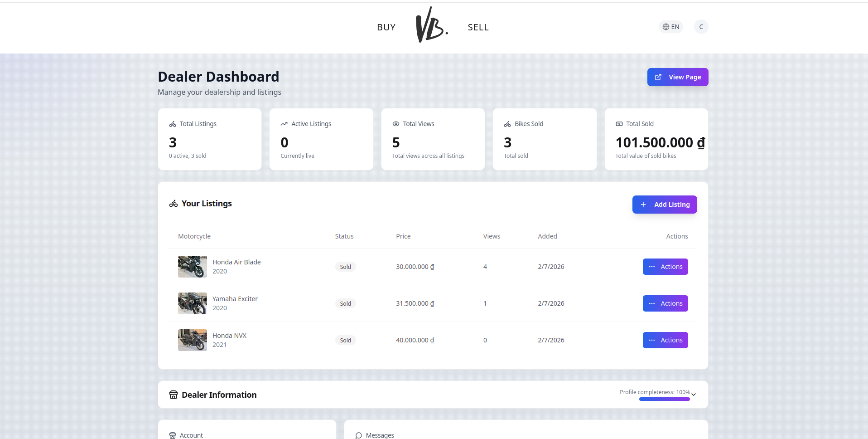Open Actions menu for Yamaha Exciter
The width and height of the screenshot is (868, 439).
click(665, 303)
